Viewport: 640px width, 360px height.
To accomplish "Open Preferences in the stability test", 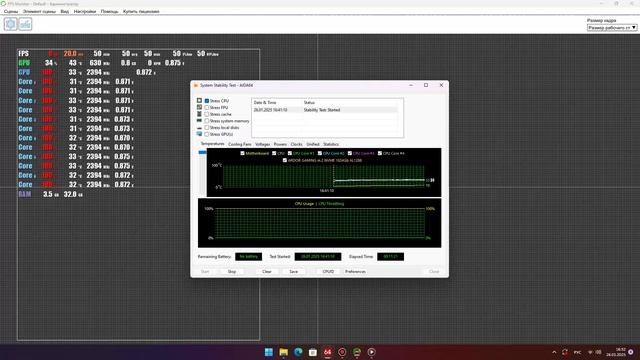I will (x=355, y=271).
